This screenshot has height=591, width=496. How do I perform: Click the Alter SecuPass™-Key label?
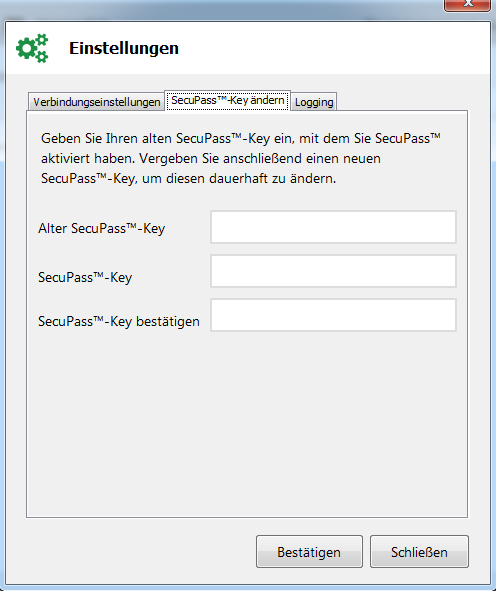coord(101,228)
